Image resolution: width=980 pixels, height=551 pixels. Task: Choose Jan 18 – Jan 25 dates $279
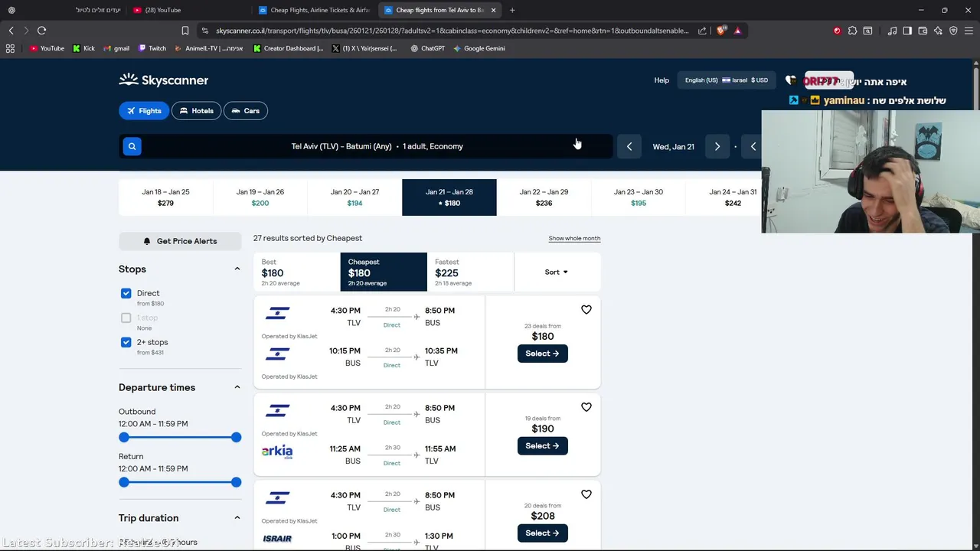pyautogui.click(x=165, y=197)
